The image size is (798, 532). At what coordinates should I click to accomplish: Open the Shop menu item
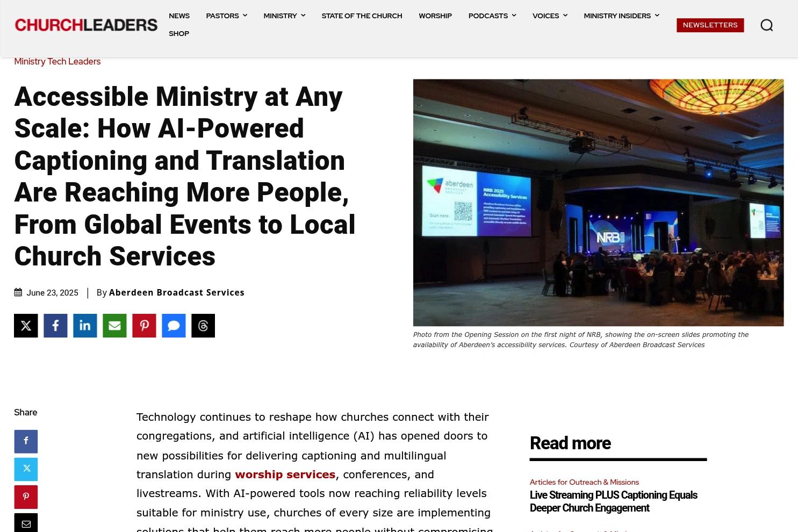(179, 33)
